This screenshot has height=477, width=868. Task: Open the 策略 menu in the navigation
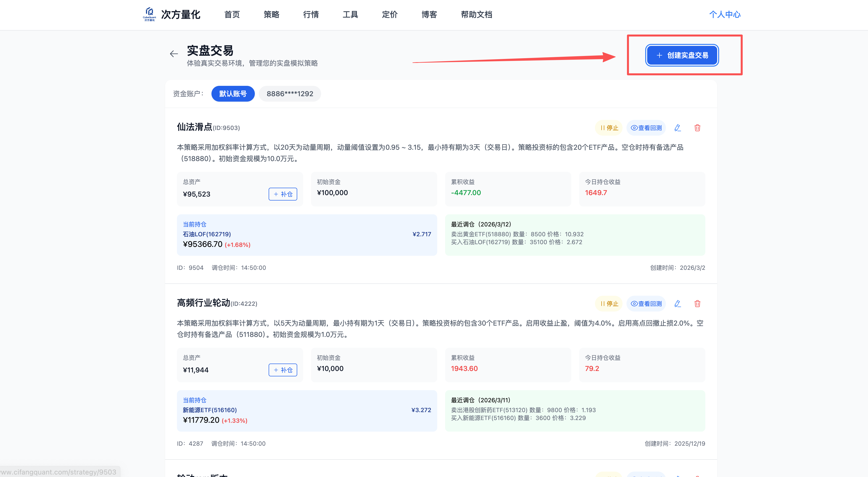[x=271, y=15]
